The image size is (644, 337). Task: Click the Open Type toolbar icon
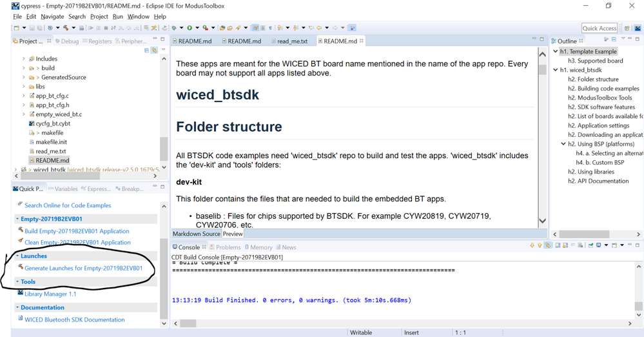[x=222, y=28]
